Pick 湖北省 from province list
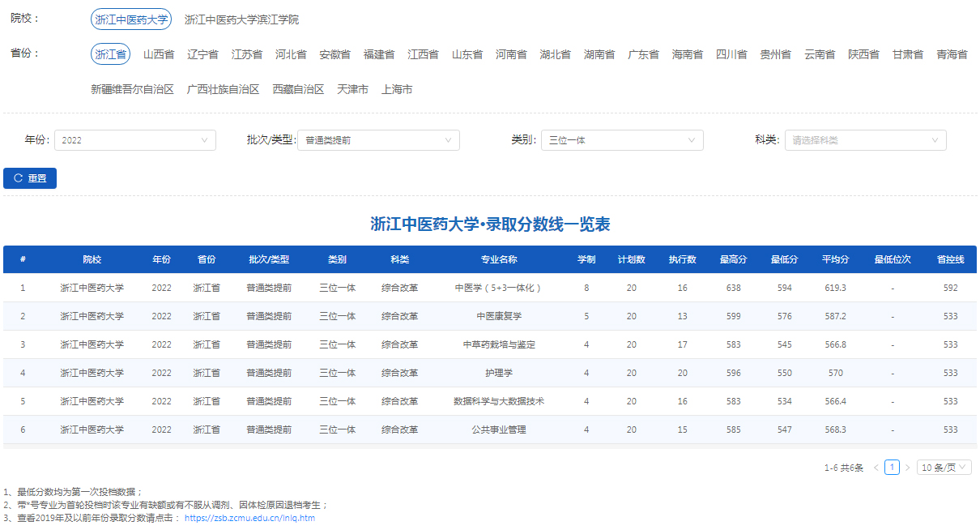This screenshot has height=530, width=980. tap(555, 54)
